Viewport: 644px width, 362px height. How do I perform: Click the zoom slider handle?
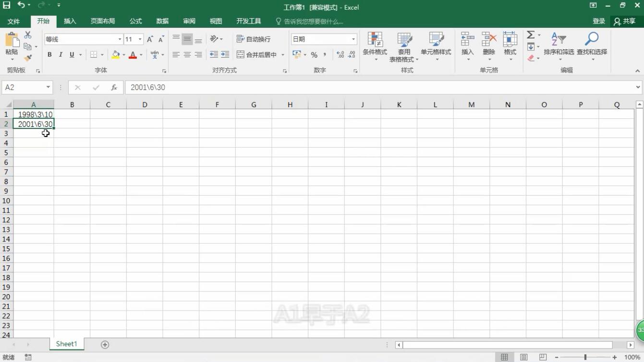585,357
